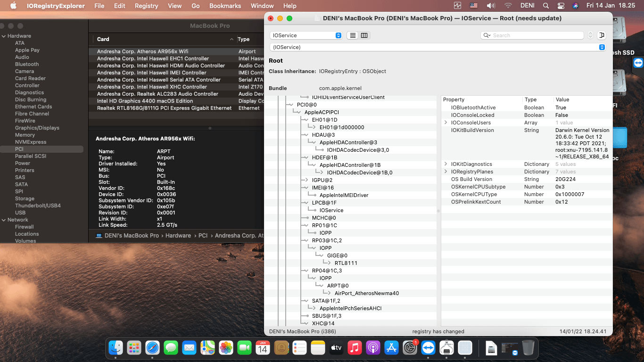Open Launchpad from the Dock
This screenshot has height=362, width=644.
tap(134, 348)
